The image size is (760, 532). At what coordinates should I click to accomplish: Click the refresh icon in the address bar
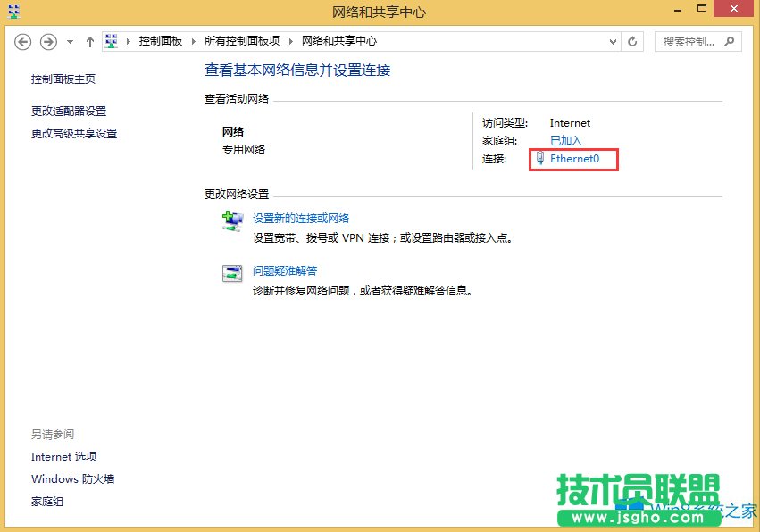click(x=633, y=41)
